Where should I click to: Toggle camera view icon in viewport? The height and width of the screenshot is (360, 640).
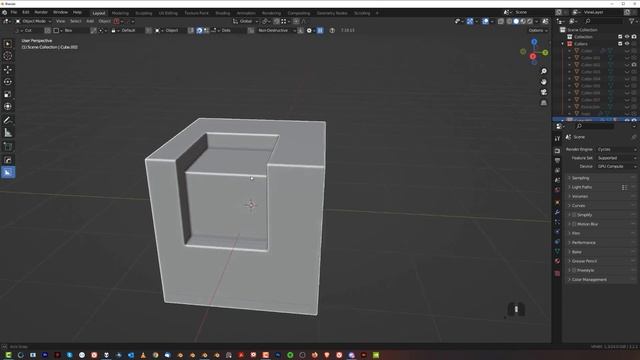tap(544, 93)
